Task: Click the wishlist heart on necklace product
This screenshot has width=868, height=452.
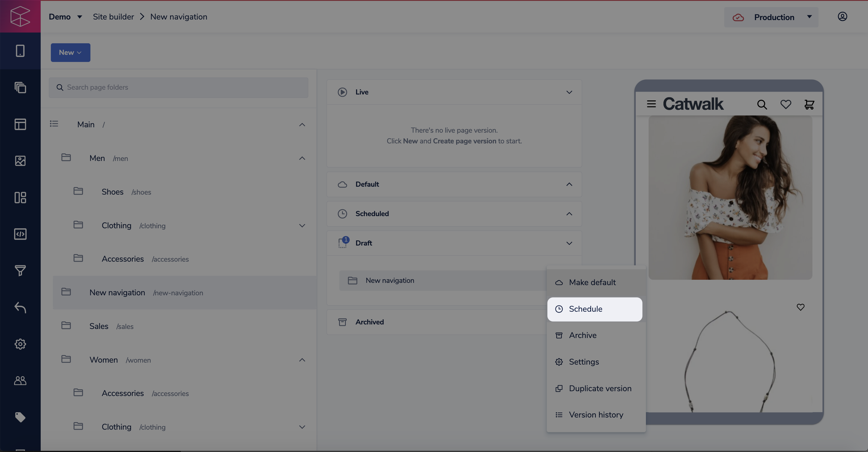Action: [800, 307]
